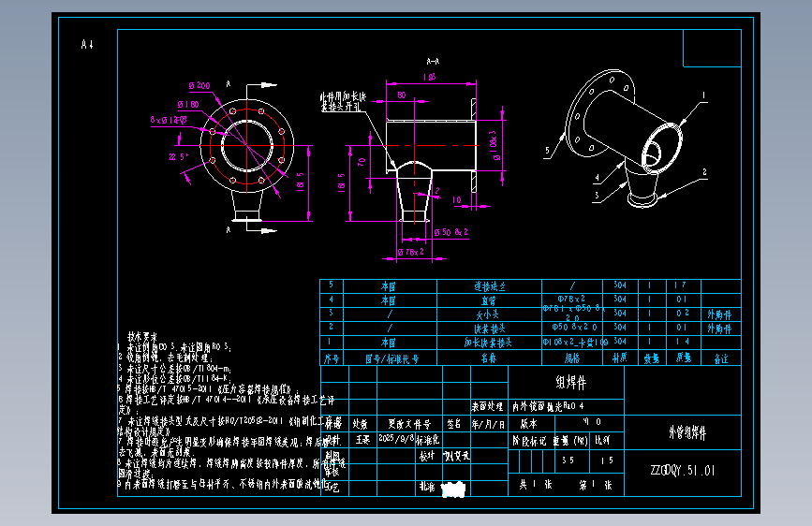The width and height of the screenshot is (812, 526).
Task: Select the A-A section view title
Action: [433, 61]
